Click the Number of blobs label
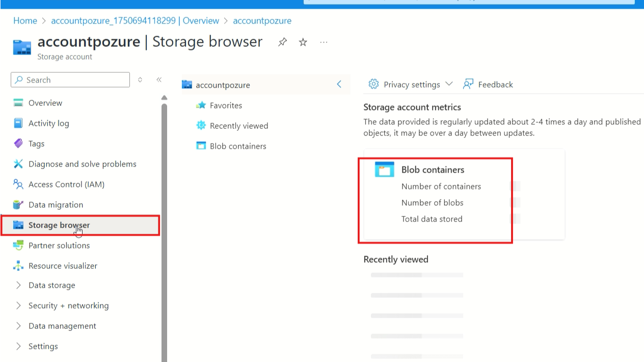Screen dimensions: 644x362 click(433, 203)
